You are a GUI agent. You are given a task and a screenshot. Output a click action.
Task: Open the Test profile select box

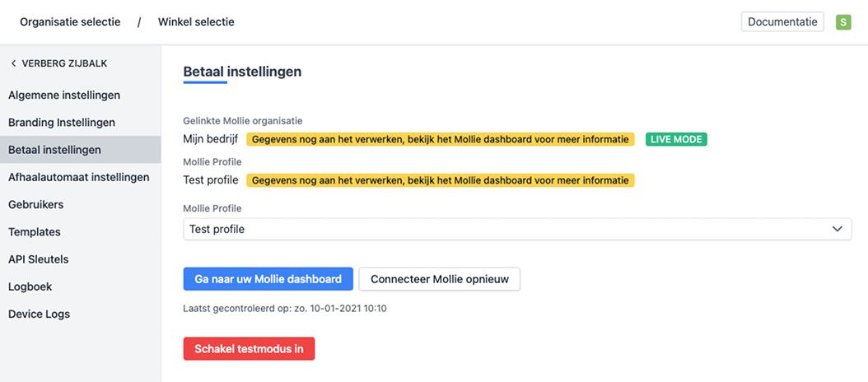click(494, 229)
